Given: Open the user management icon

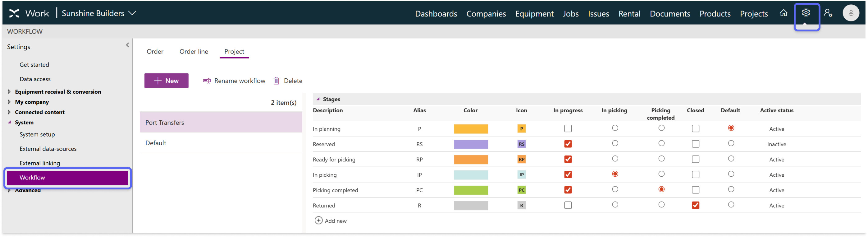Looking at the screenshot, I should tap(828, 13).
